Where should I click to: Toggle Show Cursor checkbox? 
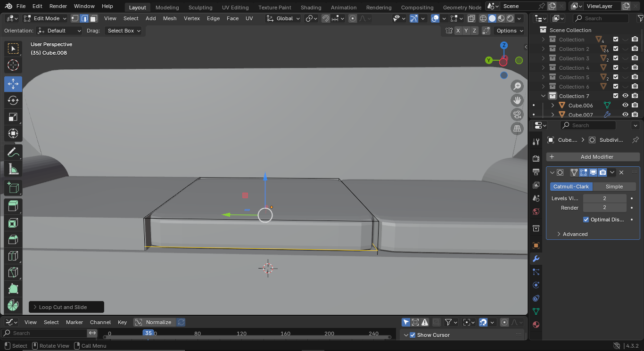point(413,335)
